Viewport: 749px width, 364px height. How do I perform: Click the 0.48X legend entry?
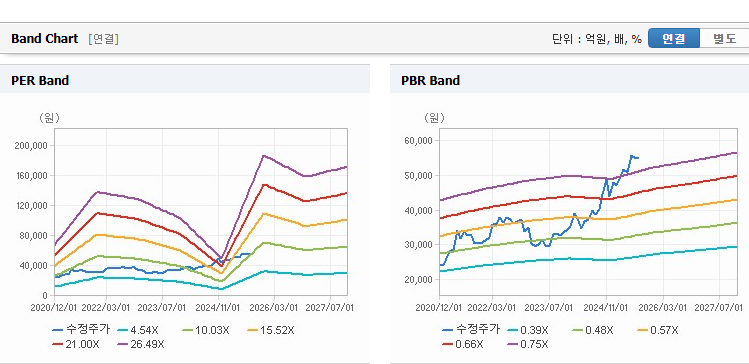point(593,330)
